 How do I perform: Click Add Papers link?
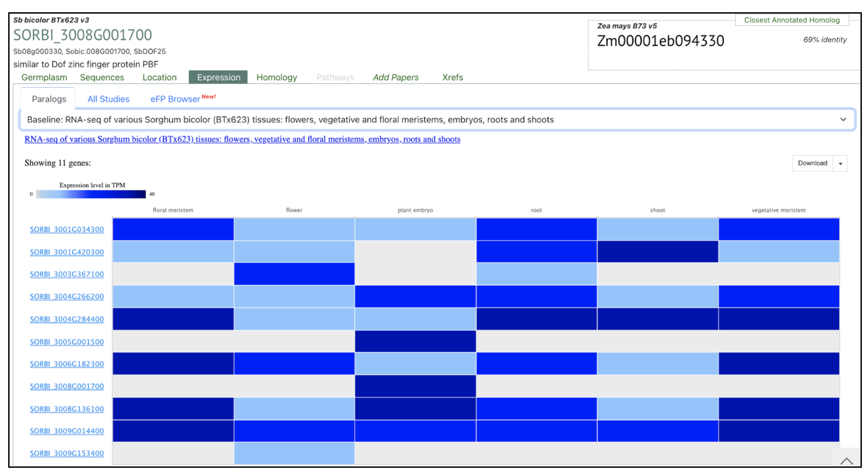[x=395, y=77]
